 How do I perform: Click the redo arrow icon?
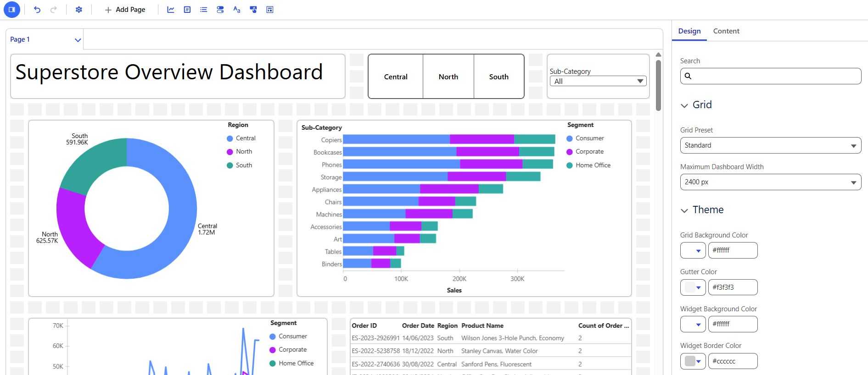53,10
